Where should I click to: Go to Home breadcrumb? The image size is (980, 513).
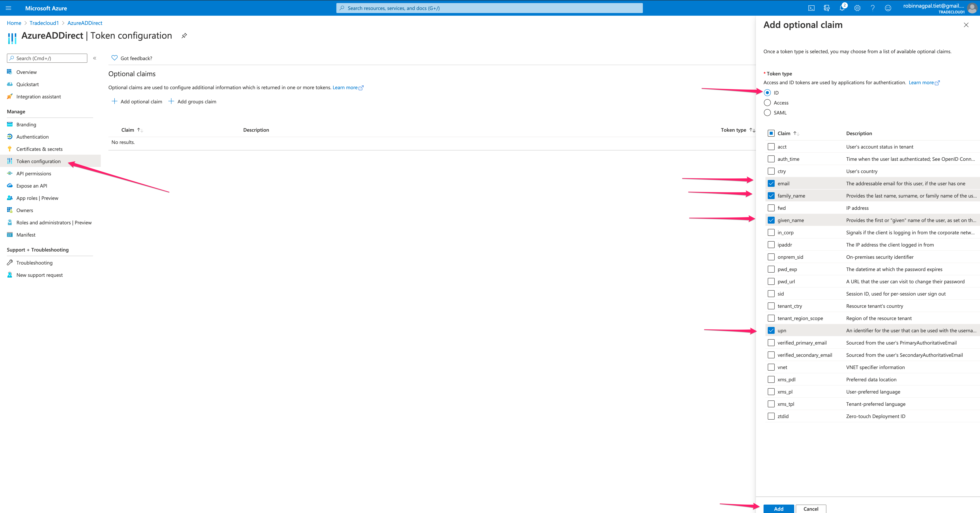coord(14,23)
